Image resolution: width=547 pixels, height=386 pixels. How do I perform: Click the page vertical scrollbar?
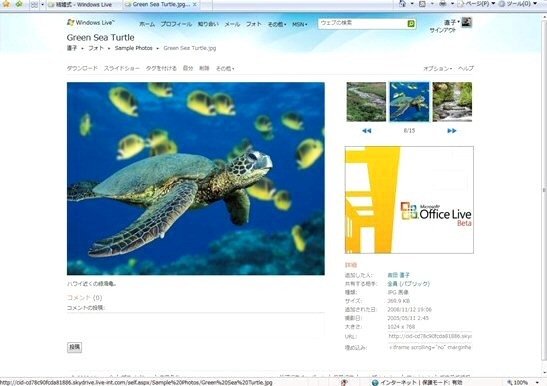[544, 190]
